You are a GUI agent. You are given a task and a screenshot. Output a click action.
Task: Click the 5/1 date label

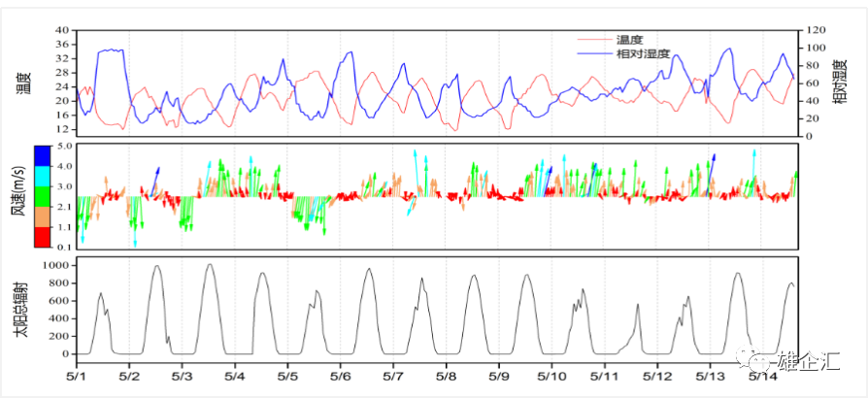click(x=77, y=375)
